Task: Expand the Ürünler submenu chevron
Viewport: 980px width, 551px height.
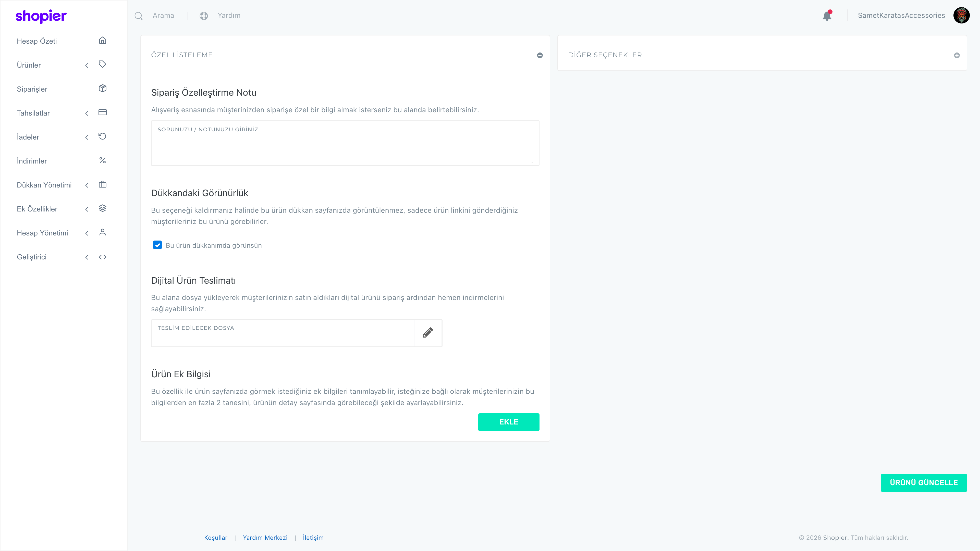Action: click(x=87, y=65)
